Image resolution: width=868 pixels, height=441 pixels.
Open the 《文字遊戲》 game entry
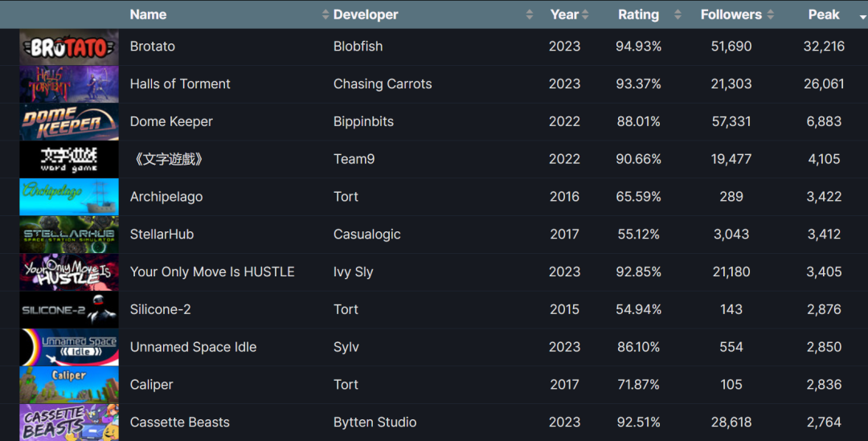[168, 159]
